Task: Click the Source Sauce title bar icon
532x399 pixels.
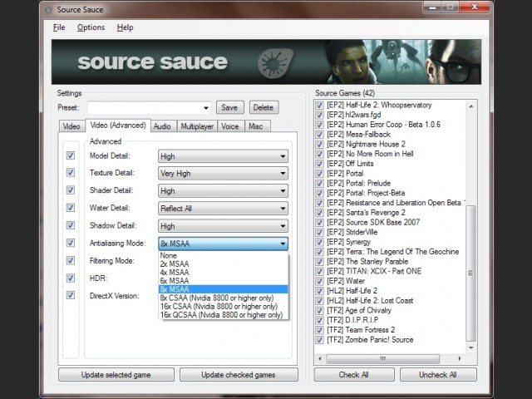Action: [x=49, y=9]
